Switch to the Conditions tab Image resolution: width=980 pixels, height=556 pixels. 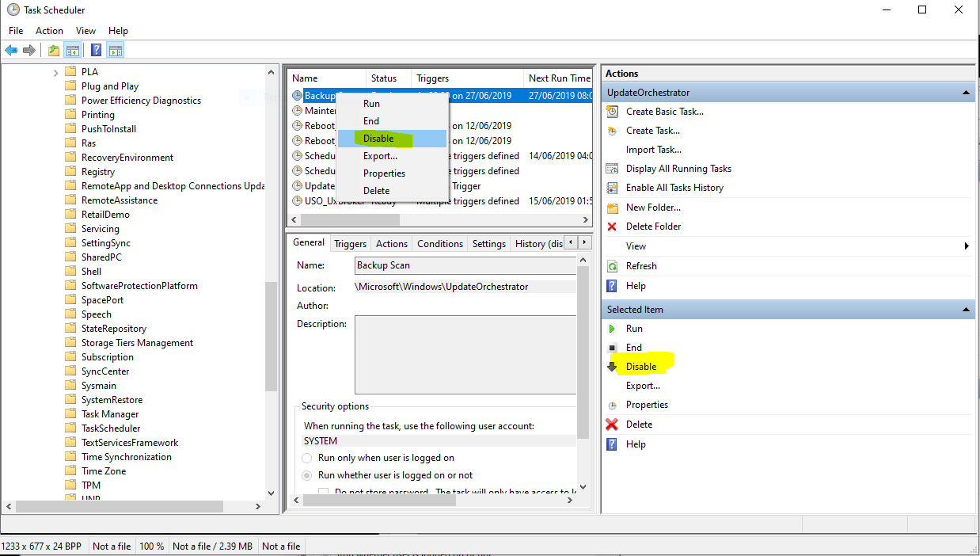pyautogui.click(x=440, y=244)
